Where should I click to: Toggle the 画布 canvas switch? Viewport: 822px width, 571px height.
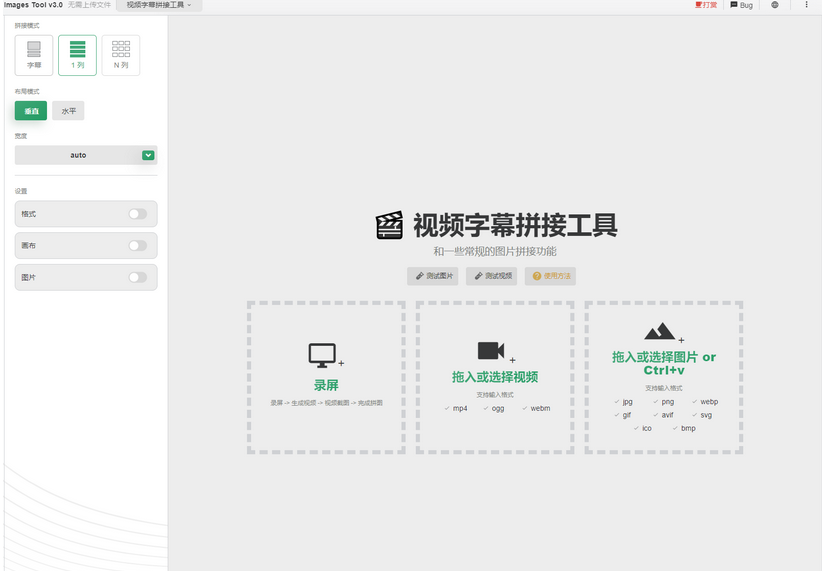point(138,245)
